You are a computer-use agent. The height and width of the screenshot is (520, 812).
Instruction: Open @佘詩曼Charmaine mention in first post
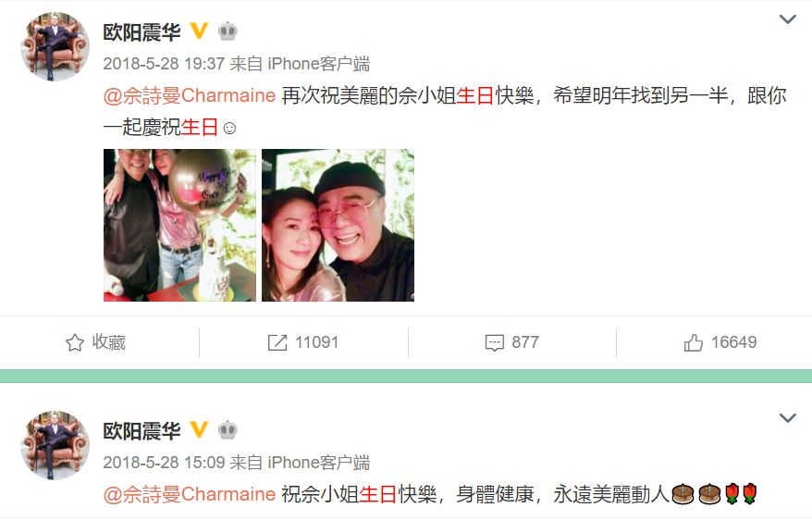coord(189,96)
